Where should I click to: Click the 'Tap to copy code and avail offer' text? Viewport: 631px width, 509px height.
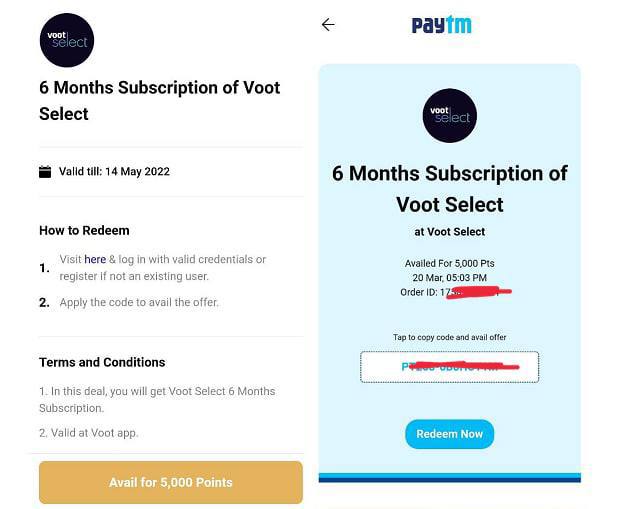(x=450, y=337)
